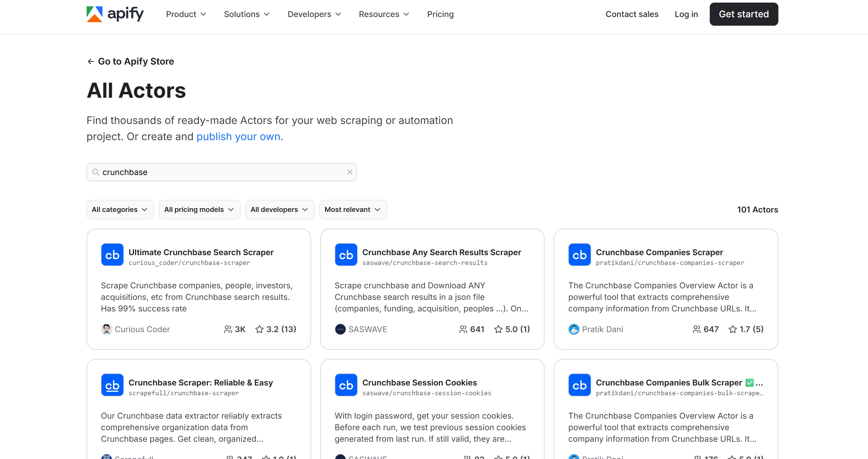Open the All pricing models filter

coord(199,209)
